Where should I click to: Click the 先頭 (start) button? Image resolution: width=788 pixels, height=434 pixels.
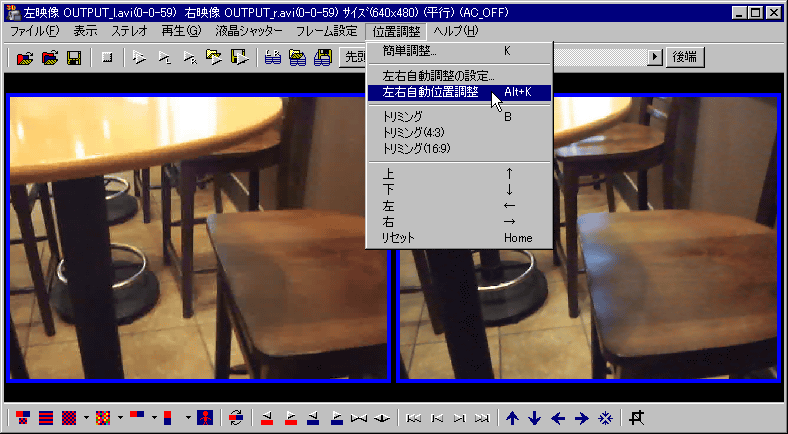pos(353,57)
